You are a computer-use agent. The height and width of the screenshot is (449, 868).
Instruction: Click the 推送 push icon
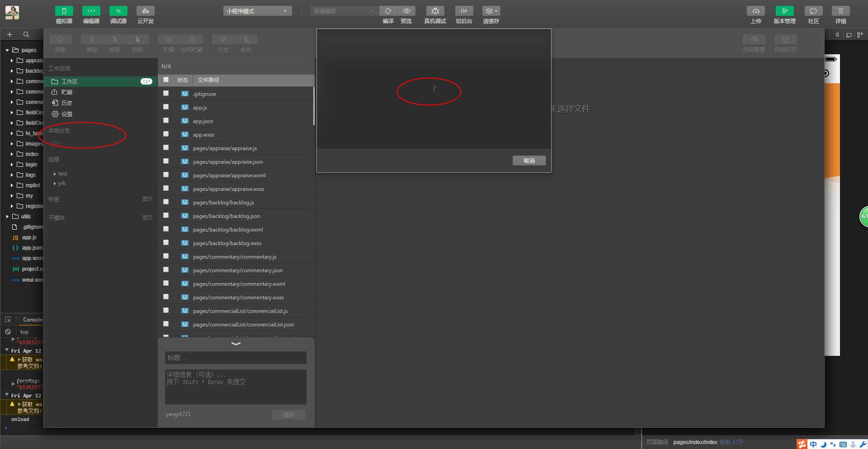point(92,39)
